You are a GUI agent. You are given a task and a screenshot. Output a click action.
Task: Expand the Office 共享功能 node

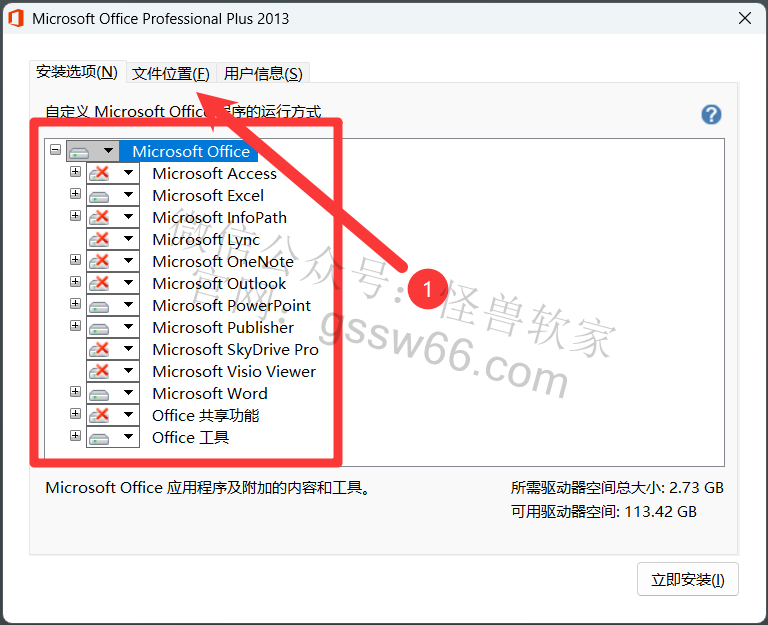point(75,413)
